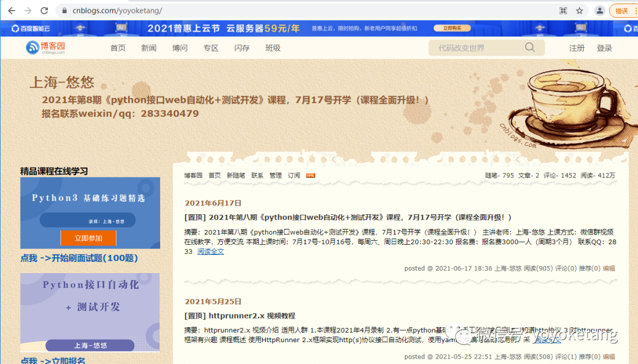This screenshot has height=364, width=638.
Task: Click the Python接口自动化 测试开发 course image
Action: (x=90, y=313)
